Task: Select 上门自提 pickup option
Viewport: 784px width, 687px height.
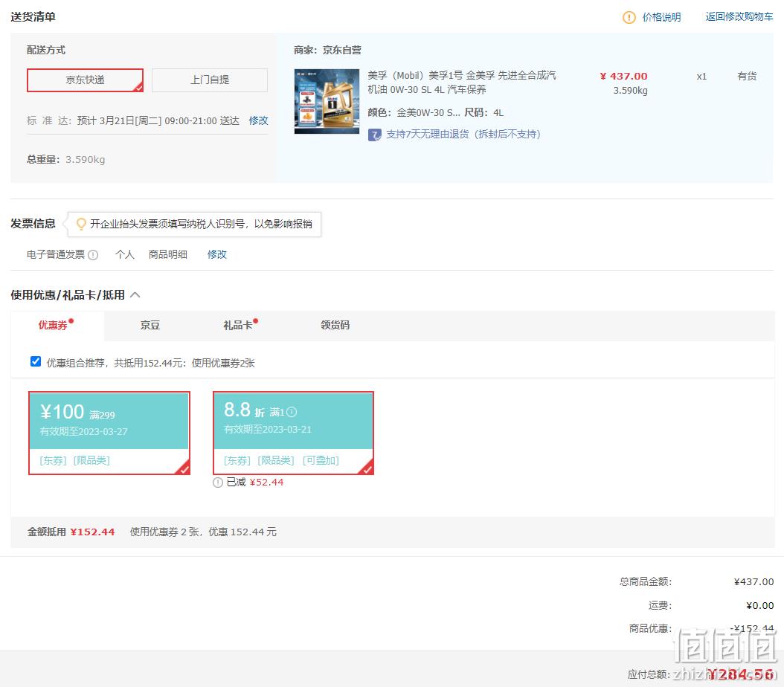Action: [210, 80]
